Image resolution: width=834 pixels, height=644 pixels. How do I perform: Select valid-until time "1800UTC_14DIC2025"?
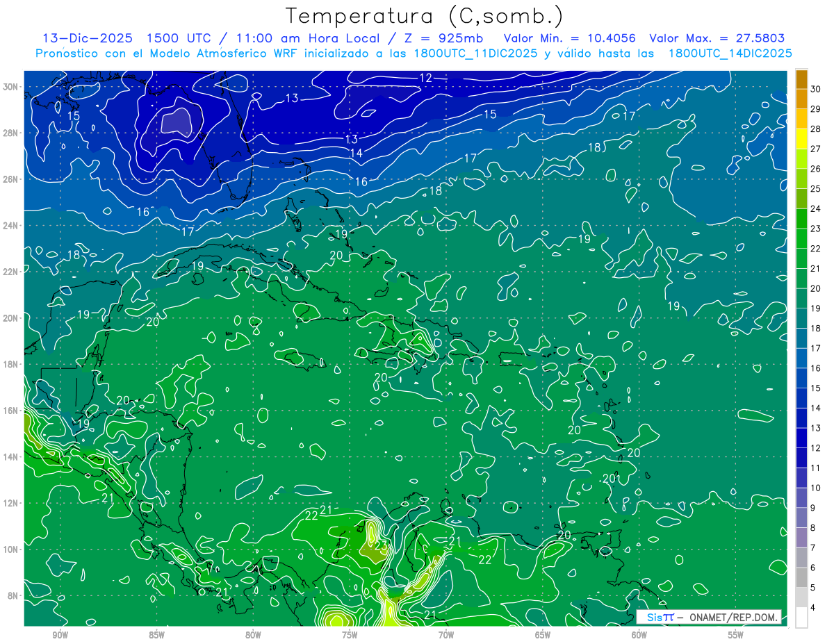coord(730,53)
